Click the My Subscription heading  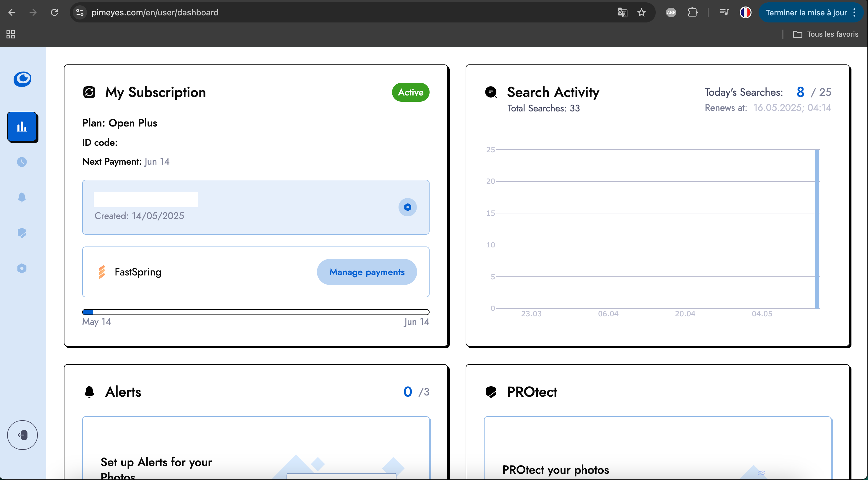155,92
